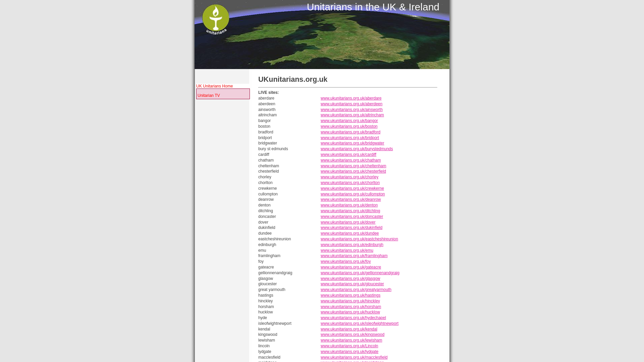
Task: Open the aberdare site link
Action: pyautogui.click(x=351, y=98)
